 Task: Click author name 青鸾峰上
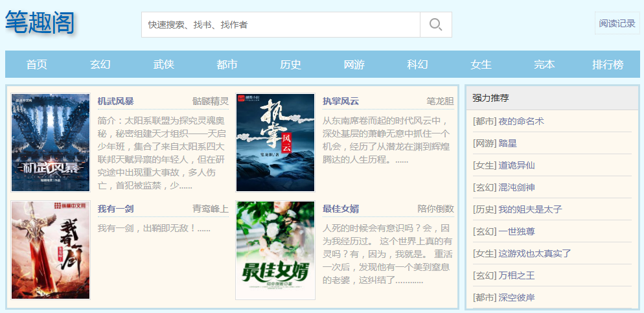coord(211,209)
